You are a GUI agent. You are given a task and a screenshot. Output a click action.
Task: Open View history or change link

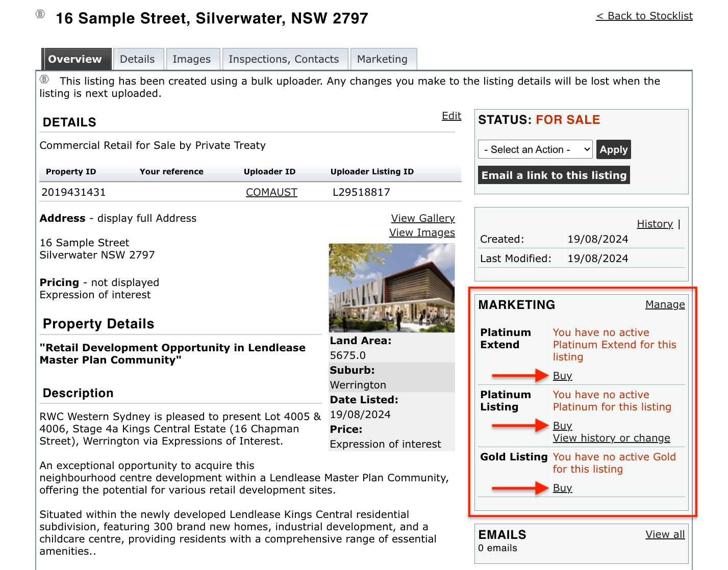[x=611, y=438]
